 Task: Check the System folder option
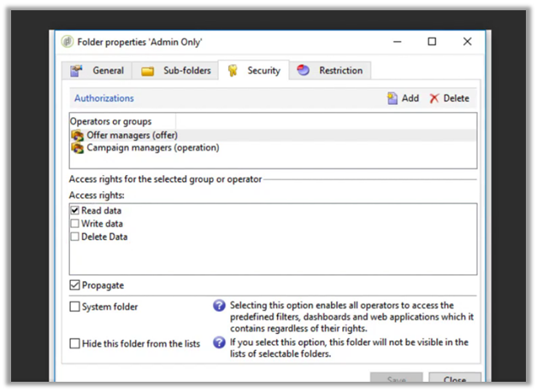pyautogui.click(x=75, y=307)
